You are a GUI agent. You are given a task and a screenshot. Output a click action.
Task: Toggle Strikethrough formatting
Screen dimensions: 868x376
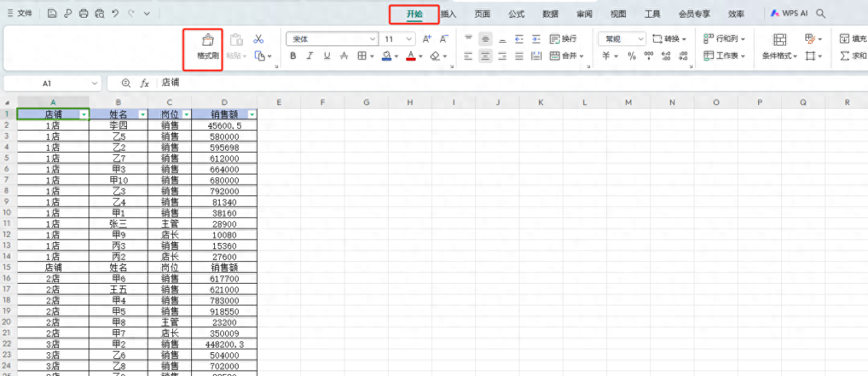(344, 56)
